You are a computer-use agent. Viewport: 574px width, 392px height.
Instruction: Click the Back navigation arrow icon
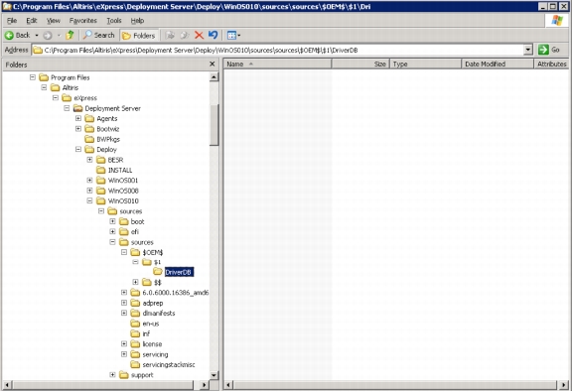9,36
